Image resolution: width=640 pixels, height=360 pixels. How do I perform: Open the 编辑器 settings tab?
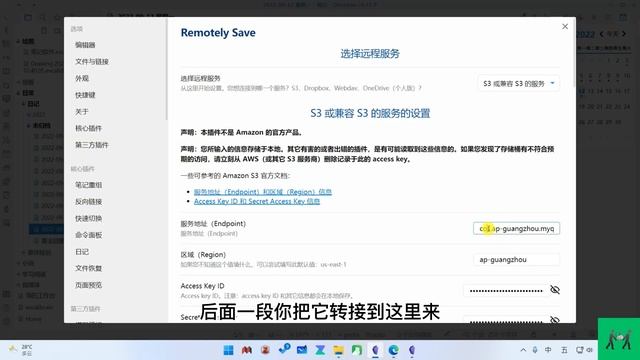tap(85, 45)
